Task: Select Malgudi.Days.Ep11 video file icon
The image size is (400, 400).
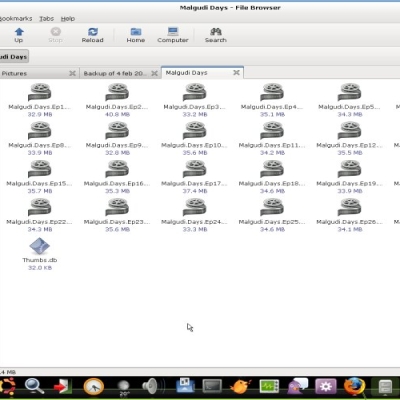Action: tap(272, 131)
